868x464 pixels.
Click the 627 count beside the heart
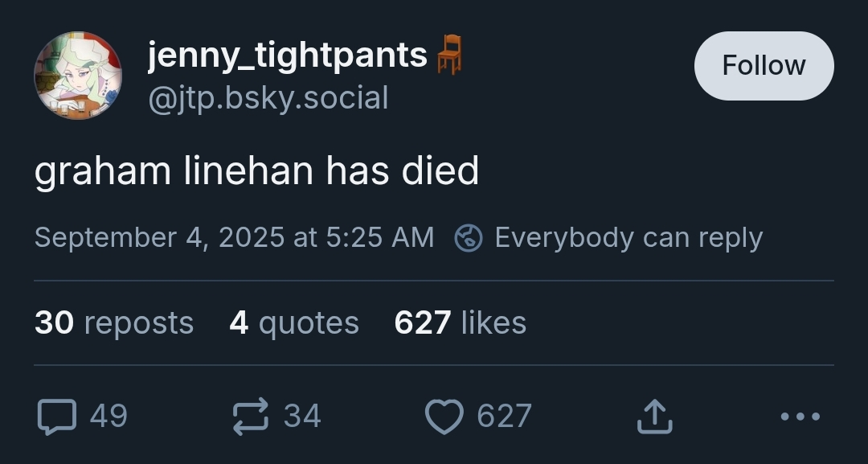tap(504, 417)
